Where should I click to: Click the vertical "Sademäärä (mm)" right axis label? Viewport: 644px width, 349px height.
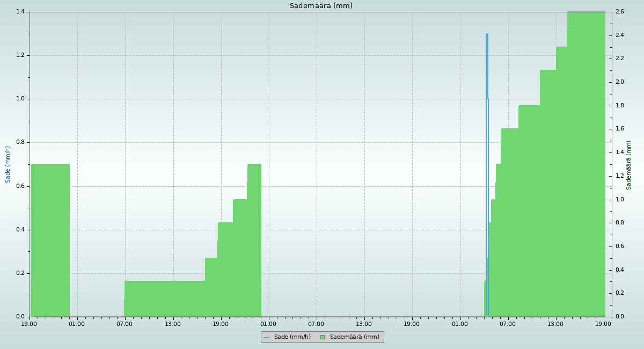(629, 165)
